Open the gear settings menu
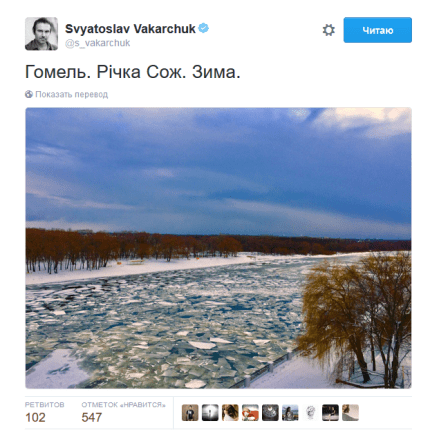The height and width of the screenshot is (430, 430). click(x=328, y=30)
